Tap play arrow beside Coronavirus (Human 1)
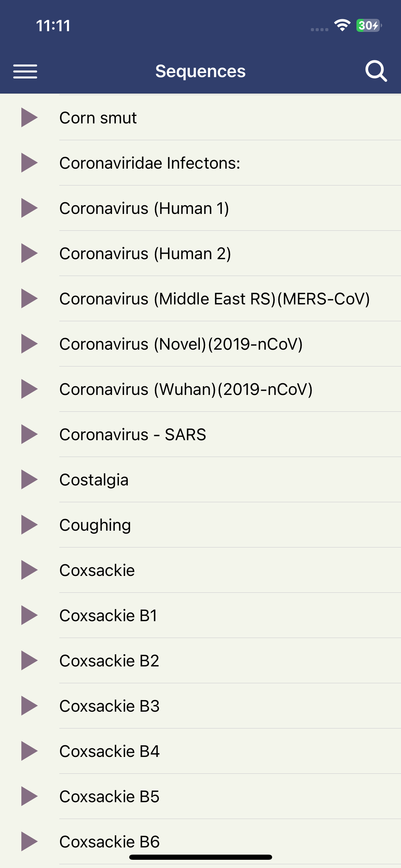 pos(29,208)
